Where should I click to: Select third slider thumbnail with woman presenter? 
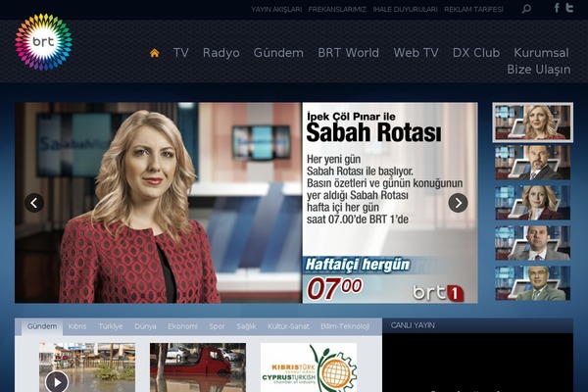point(532,203)
